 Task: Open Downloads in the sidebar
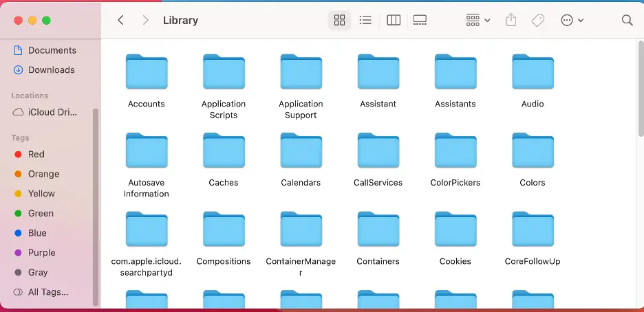[x=44, y=70]
